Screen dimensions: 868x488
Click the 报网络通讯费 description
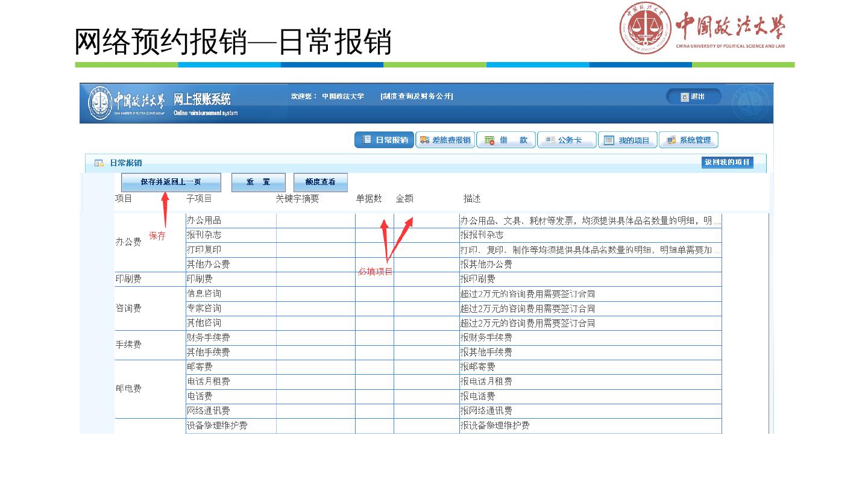click(486, 411)
